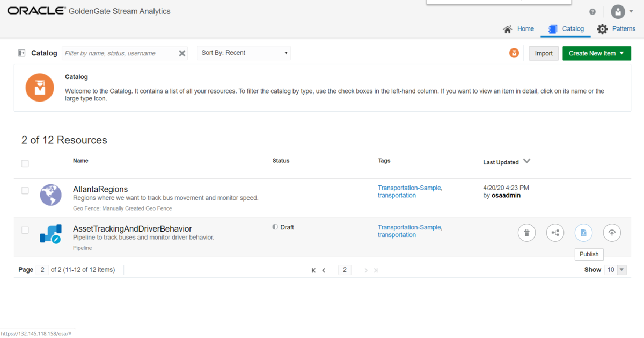Sort by the Name column header

point(80,161)
